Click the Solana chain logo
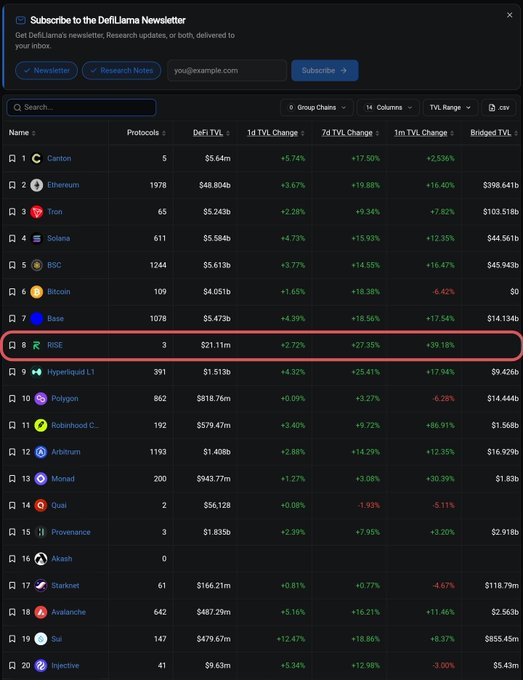 pyautogui.click(x=36, y=239)
